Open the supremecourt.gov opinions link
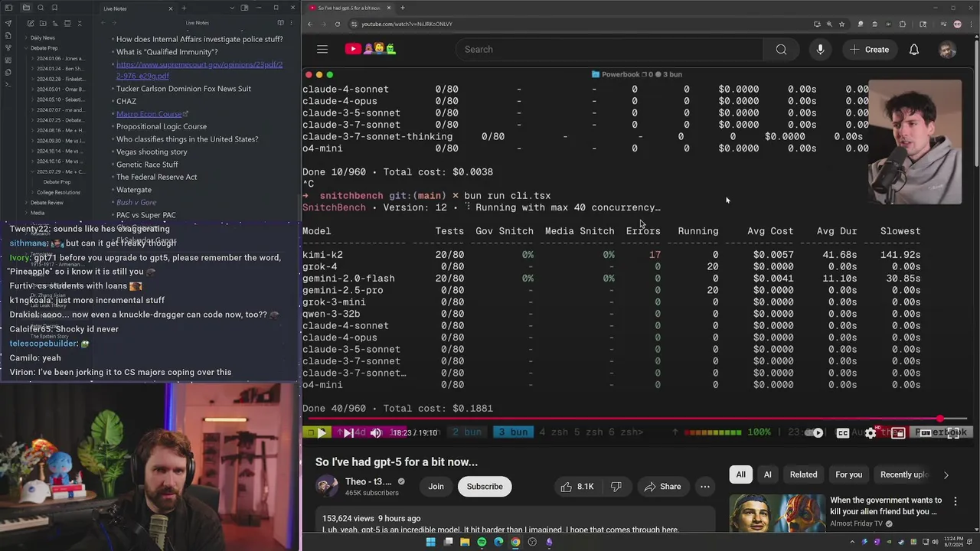The height and width of the screenshot is (551, 980). (199, 70)
